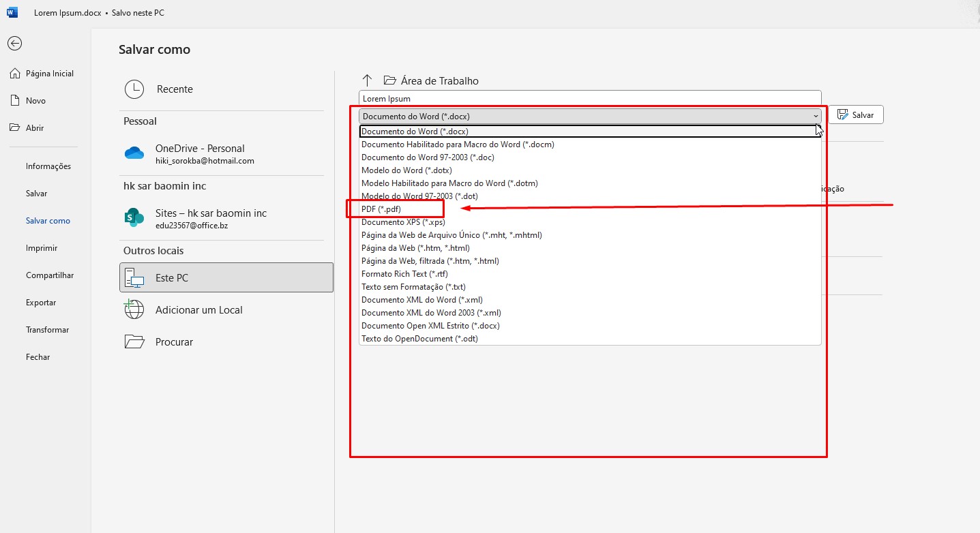980x533 pixels.
Task: Select Texto sem Formatação (*.txt)
Action: pos(590,287)
